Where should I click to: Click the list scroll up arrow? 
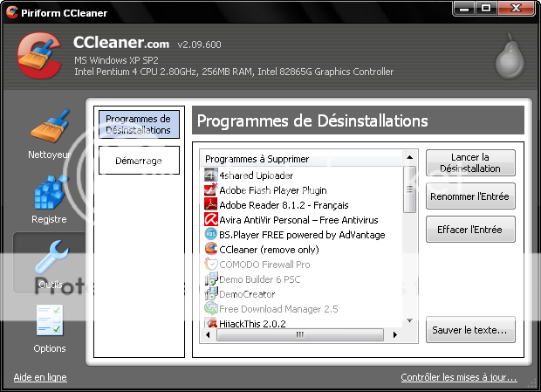(409, 157)
